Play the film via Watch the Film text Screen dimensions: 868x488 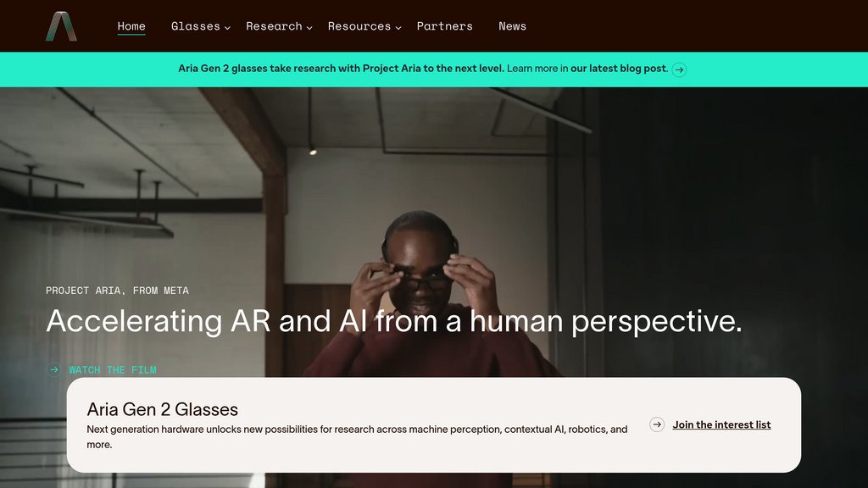[x=112, y=370]
